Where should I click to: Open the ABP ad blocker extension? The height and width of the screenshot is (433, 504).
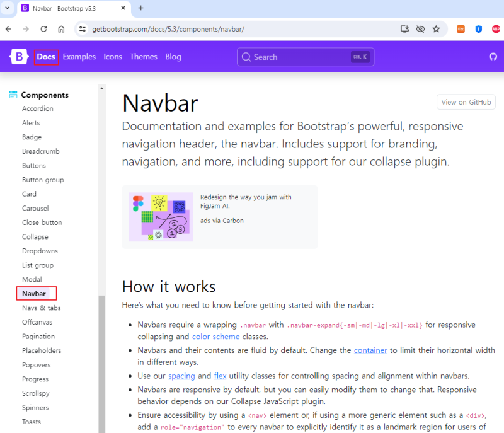(x=496, y=29)
